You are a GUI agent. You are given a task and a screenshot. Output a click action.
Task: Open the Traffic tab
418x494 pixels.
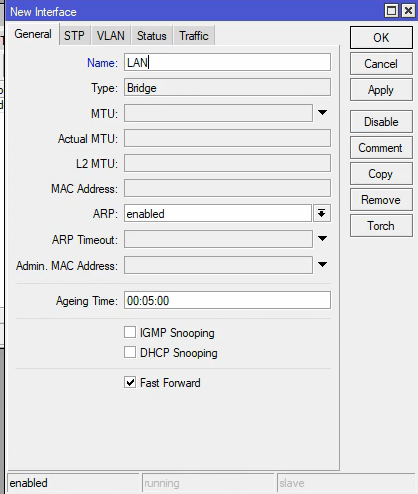(194, 35)
